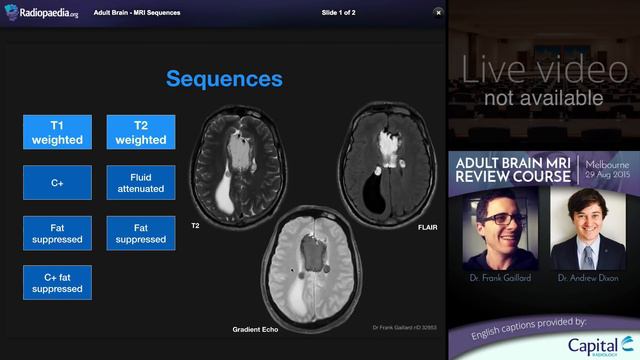Click 'Melbourne 29 Aug 2015' date text
Screen dimensions: 640x360
tap(608, 169)
